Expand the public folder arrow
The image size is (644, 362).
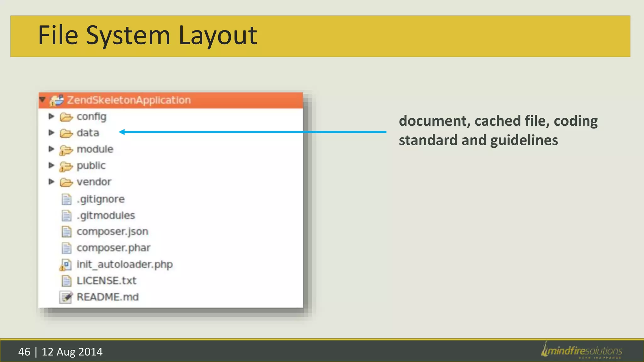[51, 165]
